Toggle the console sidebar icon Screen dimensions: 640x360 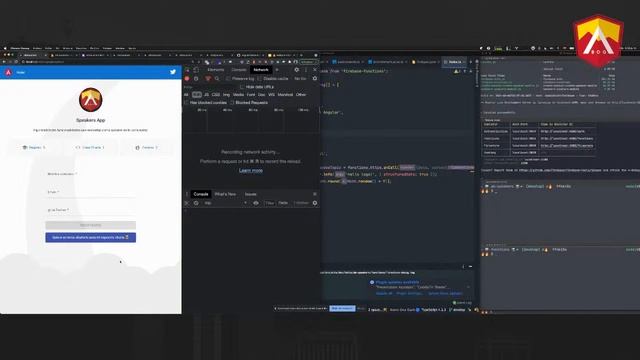(187, 203)
